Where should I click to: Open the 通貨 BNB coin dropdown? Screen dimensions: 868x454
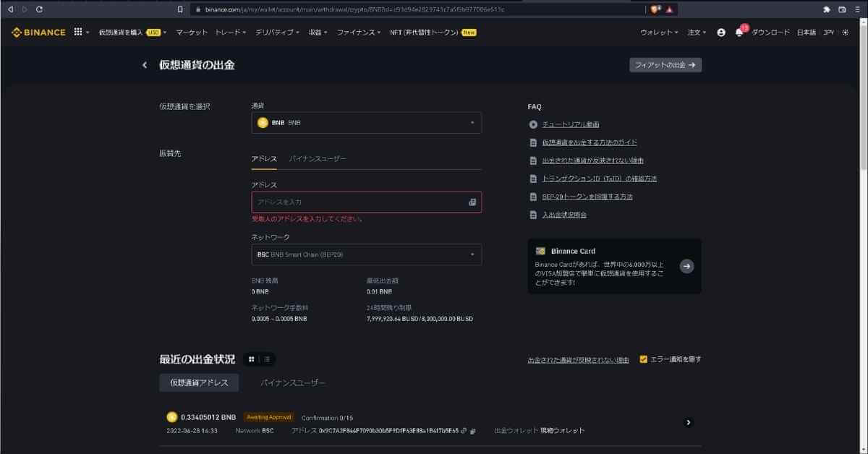(366, 123)
